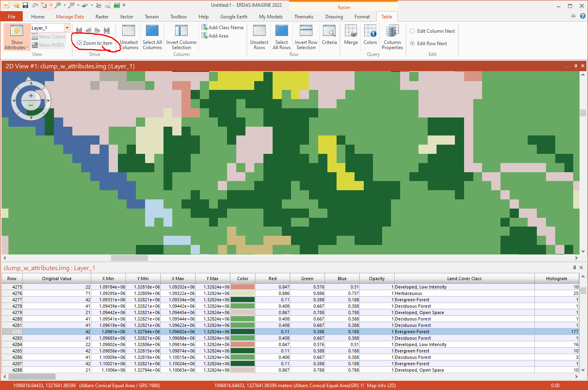Open the Google Earth menu
This screenshot has height=390, width=588.
[x=233, y=17]
